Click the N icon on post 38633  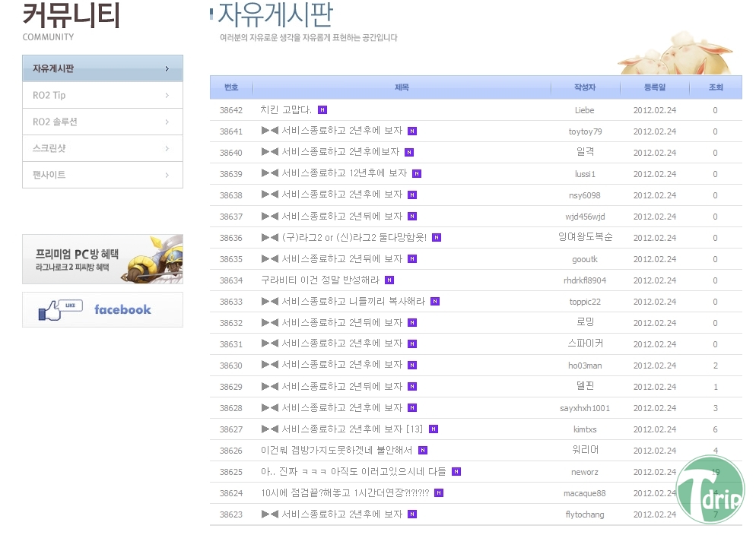[x=435, y=302]
